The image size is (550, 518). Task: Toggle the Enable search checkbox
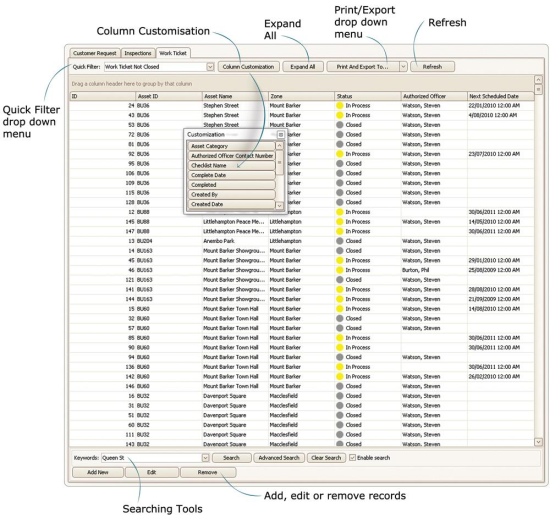coord(353,458)
